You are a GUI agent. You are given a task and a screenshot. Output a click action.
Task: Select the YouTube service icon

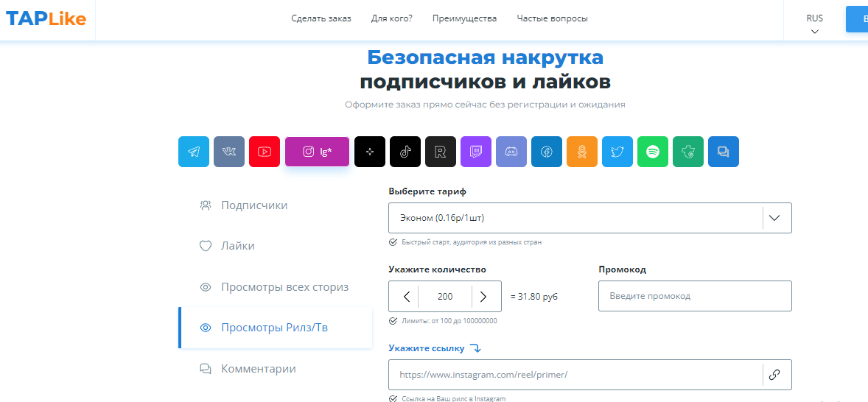click(265, 152)
